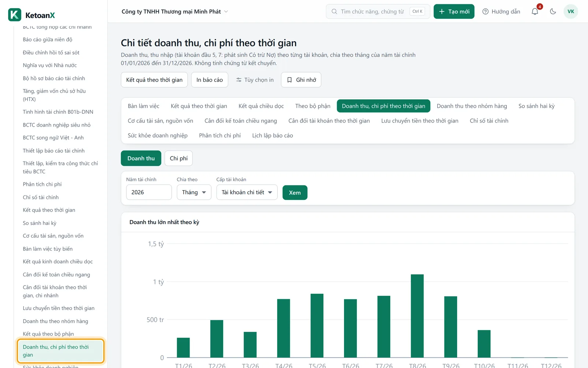Viewport: 588px width, 368px height.
Task: Switch to So sánh hai kỳ tab
Action: (x=537, y=106)
